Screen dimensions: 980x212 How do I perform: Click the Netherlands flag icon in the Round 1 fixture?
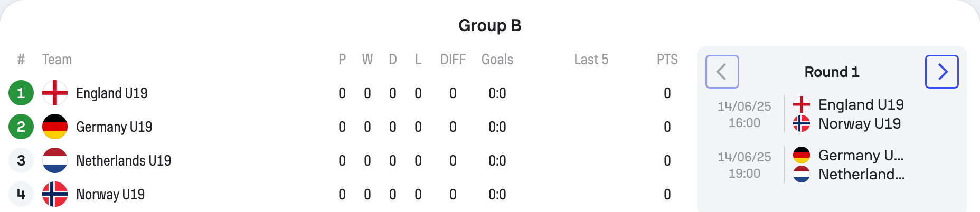click(802, 174)
